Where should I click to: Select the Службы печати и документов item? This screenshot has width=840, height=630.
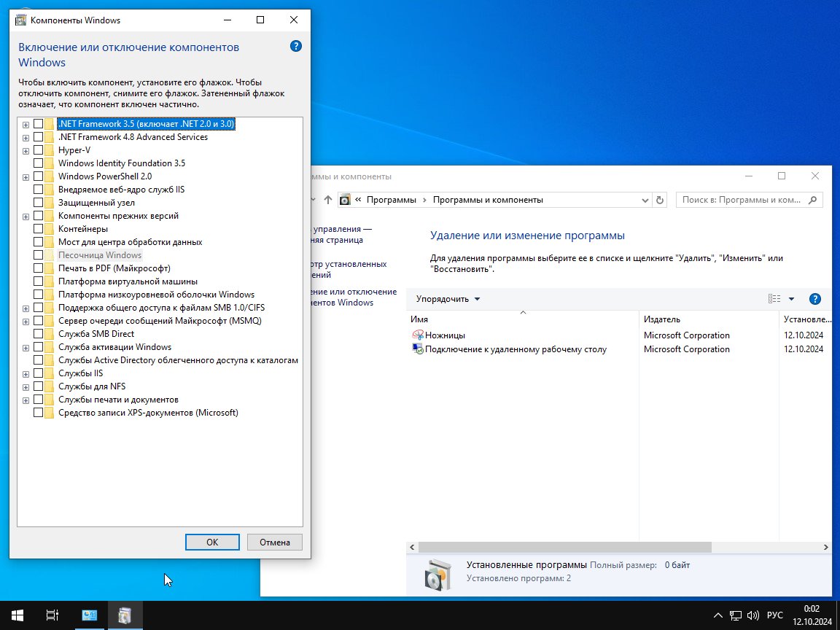click(118, 400)
